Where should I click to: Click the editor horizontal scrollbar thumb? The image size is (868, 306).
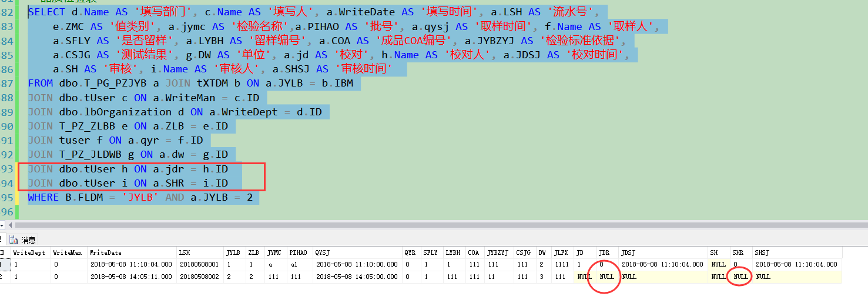[441, 225]
